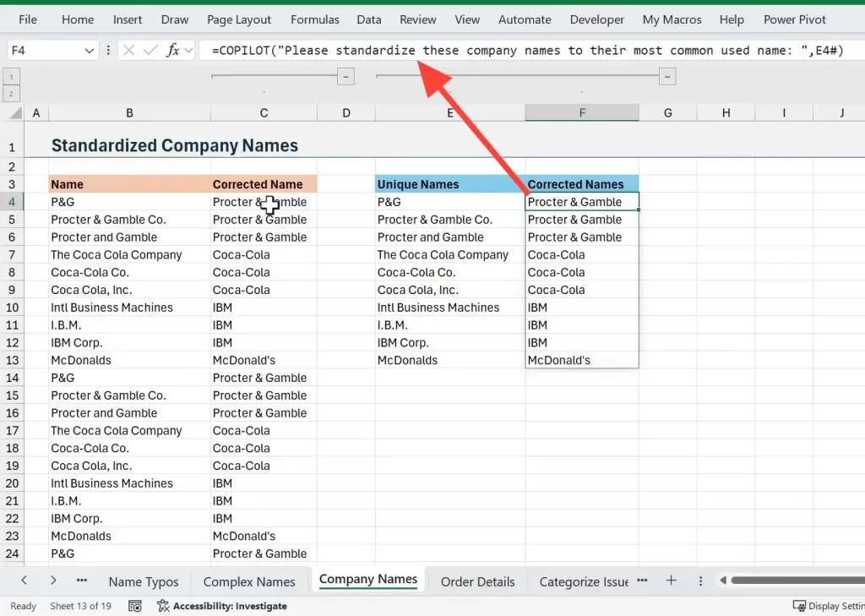Expand the formula bar function dropdown chevron

tap(188, 51)
